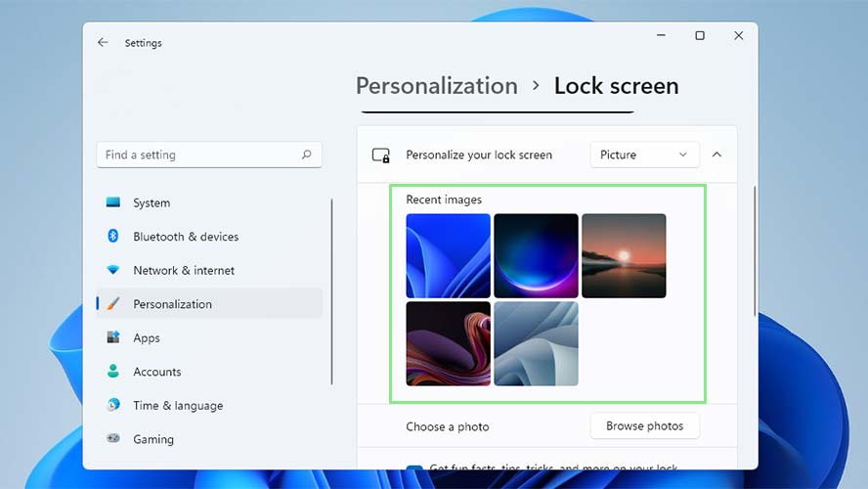Click the 'Lock screen' page title
Image resolution: width=868 pixels, height=489 pixels.
pos(616,86)
